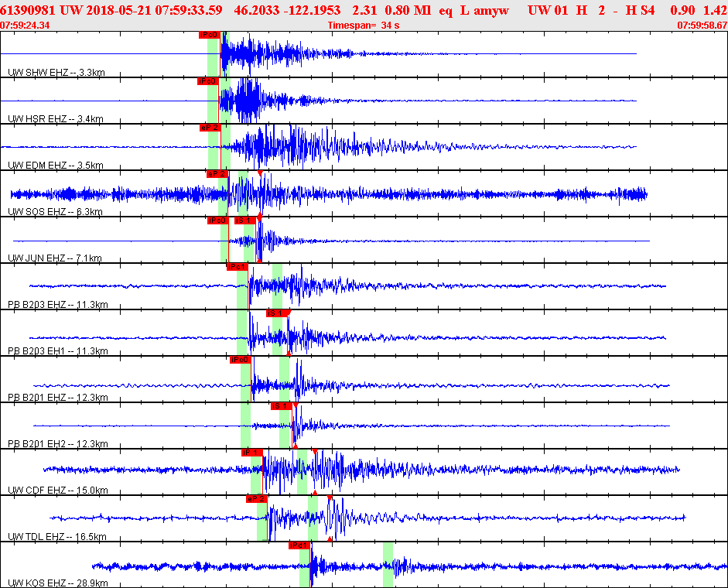Click the iP 1 pick flag on CDF trace
This screenshot has height=588, width=728.
(251, 453)
